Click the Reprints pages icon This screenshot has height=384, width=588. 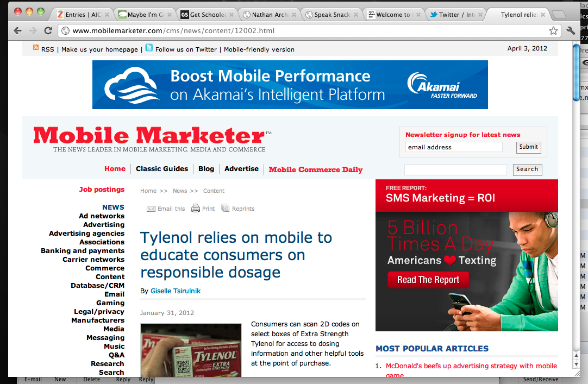[225, 207]
